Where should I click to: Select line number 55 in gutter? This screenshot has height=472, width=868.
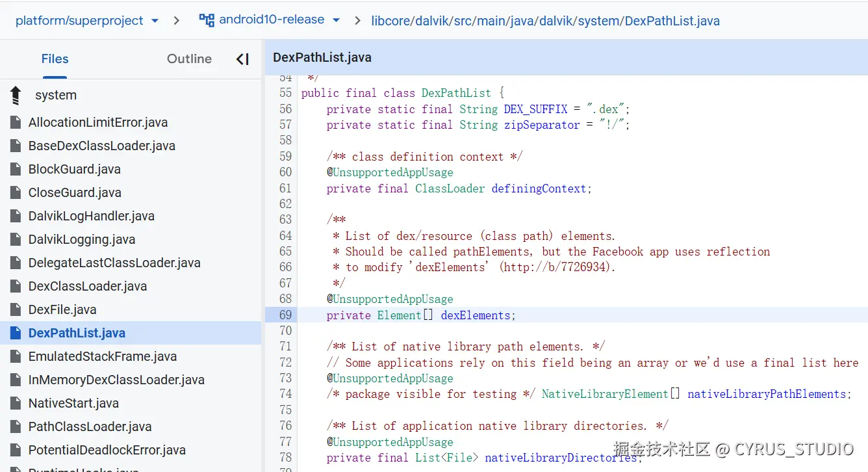(x=286, y=93)
